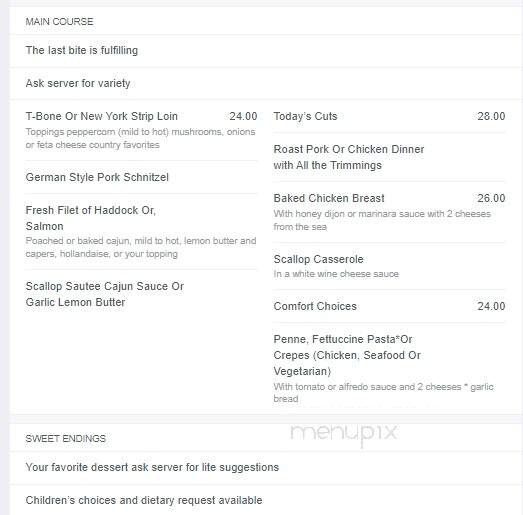Click 'Ask server for variety' note
The height and width of the screenshot is (515, 523).
pyautogui.click(x=78, y=83)
